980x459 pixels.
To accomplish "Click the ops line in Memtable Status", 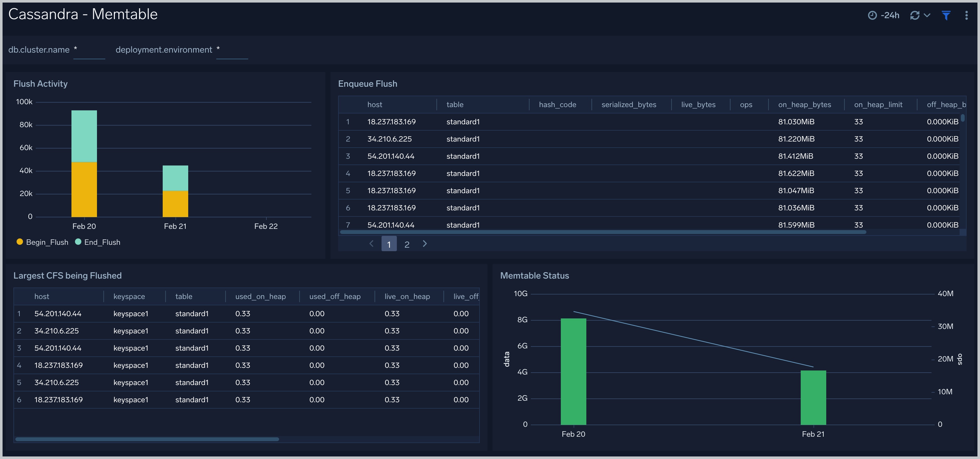I will [x=693, y=339].
